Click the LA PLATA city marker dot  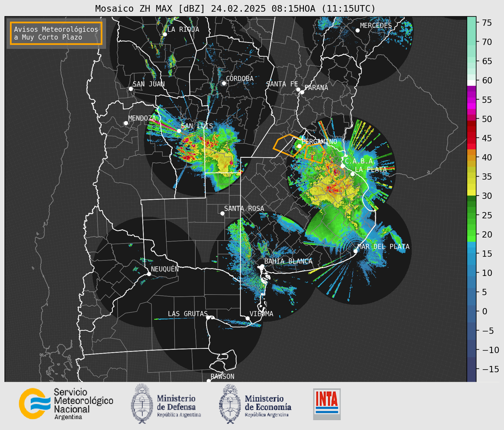(353, 174)
